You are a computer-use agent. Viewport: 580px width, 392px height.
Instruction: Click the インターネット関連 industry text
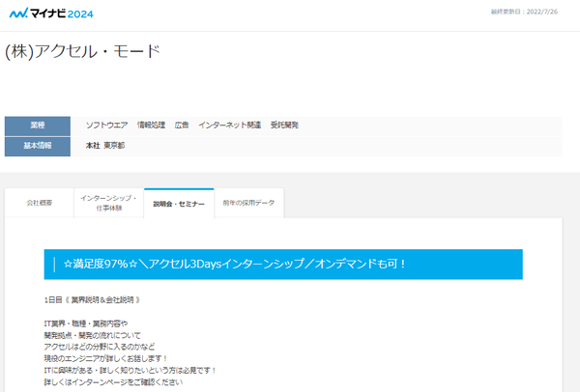230,126
